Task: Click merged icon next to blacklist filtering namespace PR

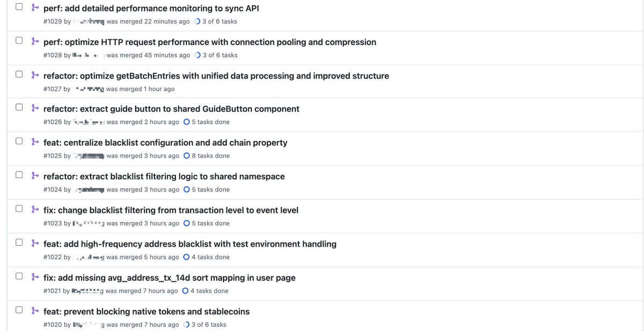Action: (x=35, y=175)
